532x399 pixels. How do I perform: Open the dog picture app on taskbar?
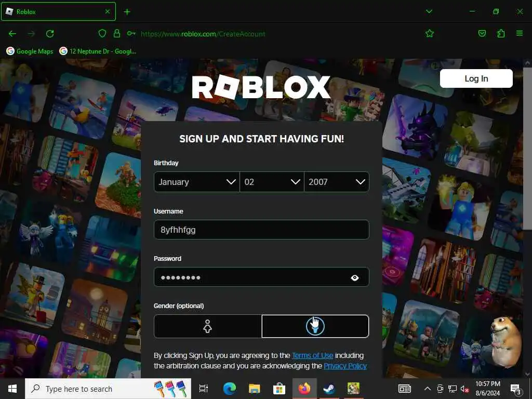(353, 389)
